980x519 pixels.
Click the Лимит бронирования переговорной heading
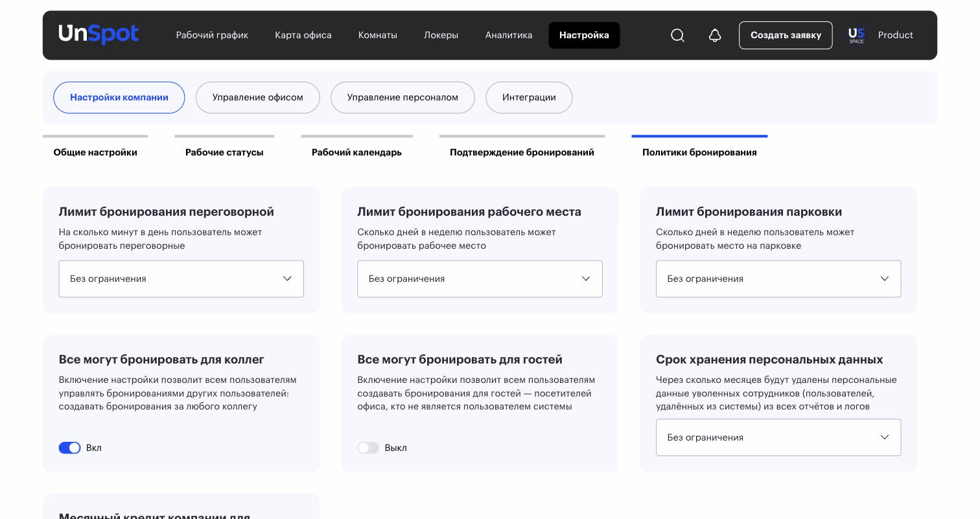click(x=167, y=212)
